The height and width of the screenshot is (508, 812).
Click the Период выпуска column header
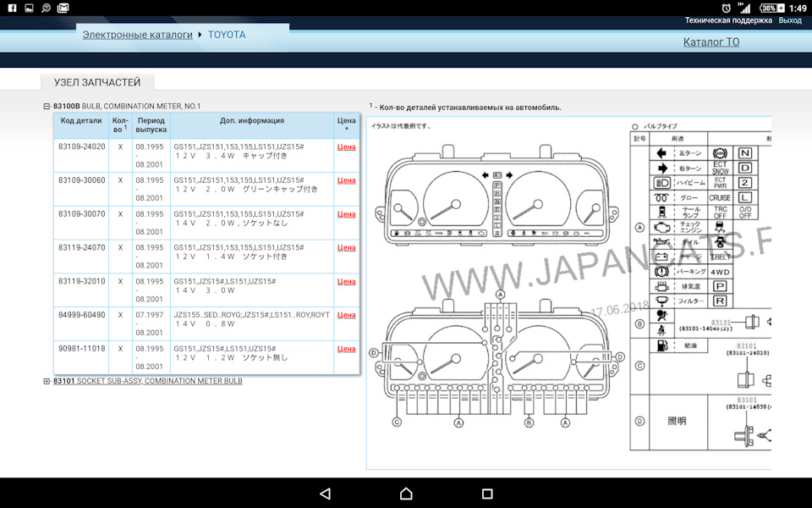[151, 125]
